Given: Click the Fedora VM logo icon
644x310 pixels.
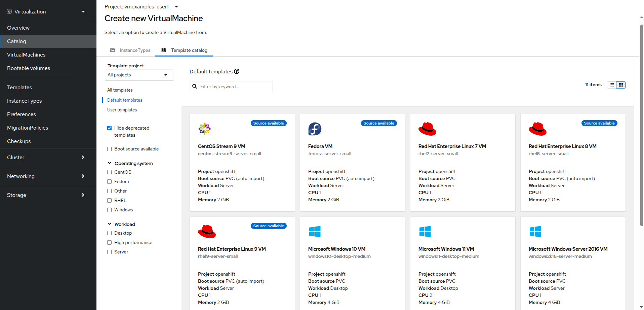Looking at the screenshot, I should click(x=315, y=129).
